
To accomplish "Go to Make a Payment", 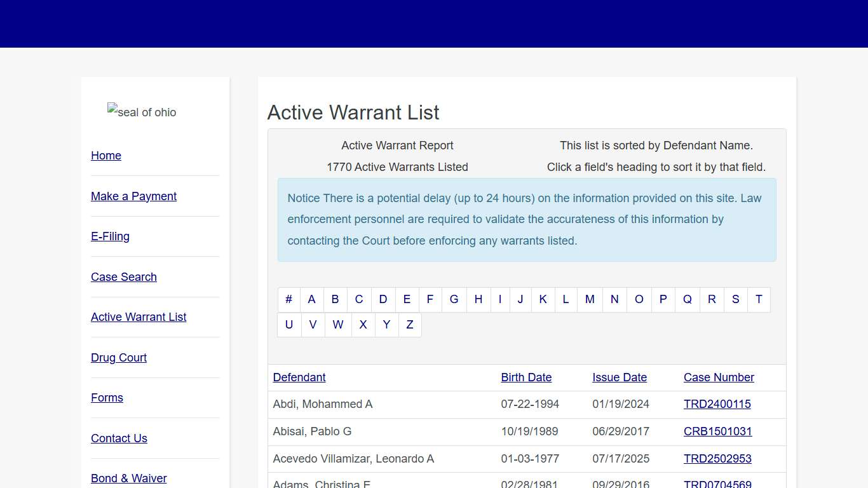I will 133,196.
